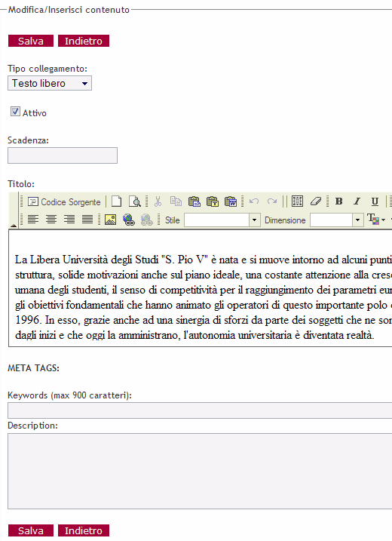
Task: Click the remove format eraser icon
Action: click(x=315, y=201)
